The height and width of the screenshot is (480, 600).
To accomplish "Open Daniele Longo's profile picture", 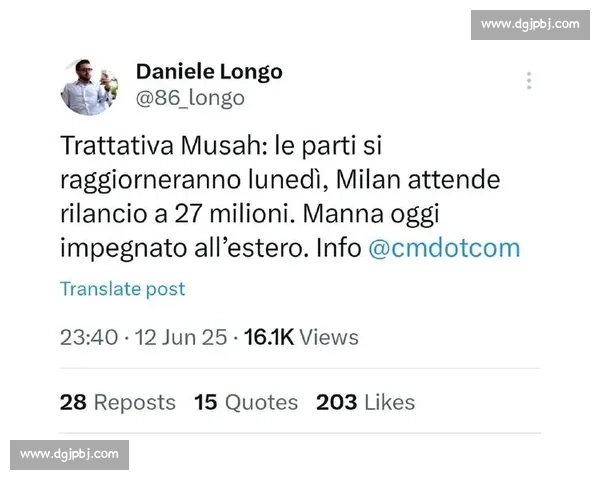I will tap(90, 87).
